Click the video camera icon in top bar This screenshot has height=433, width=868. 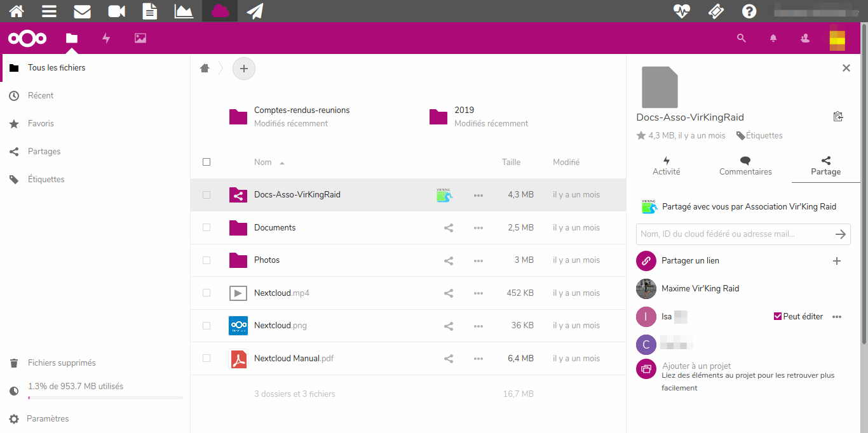pyautogui.click(x=116, y=11)
